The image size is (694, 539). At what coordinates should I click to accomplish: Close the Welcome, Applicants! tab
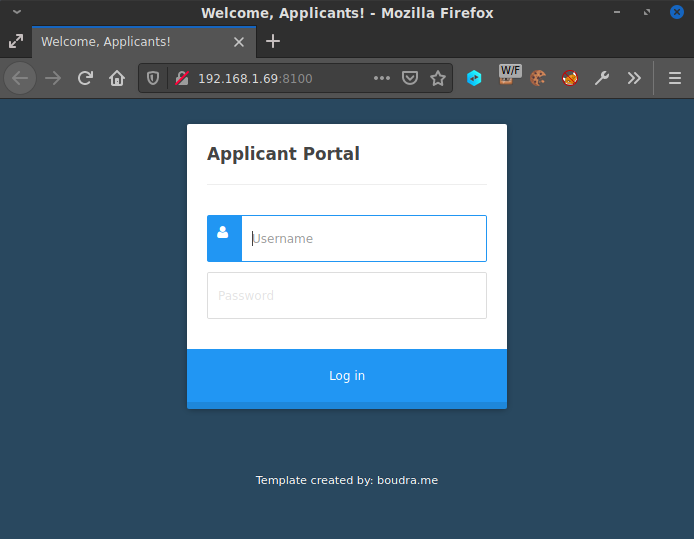[x=238, y=42]
